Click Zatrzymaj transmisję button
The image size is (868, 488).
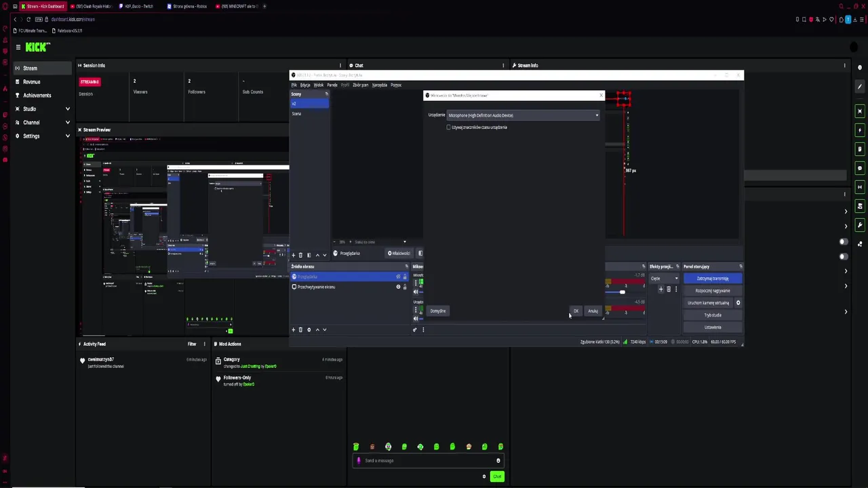[x=713, y=279]
